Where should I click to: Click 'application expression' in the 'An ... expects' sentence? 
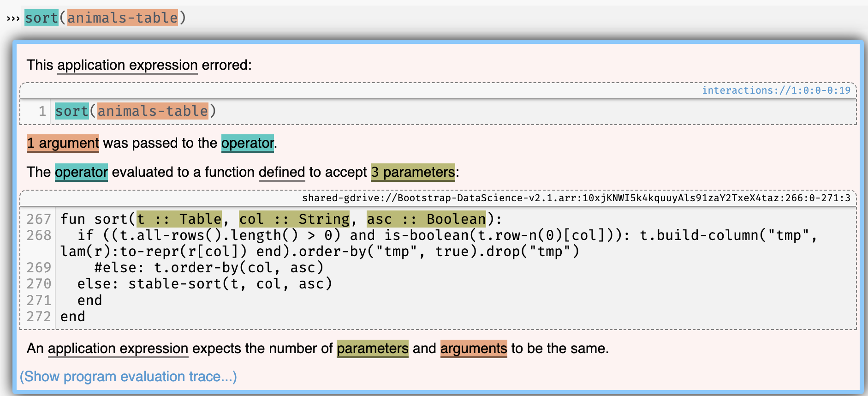(118, 348)
